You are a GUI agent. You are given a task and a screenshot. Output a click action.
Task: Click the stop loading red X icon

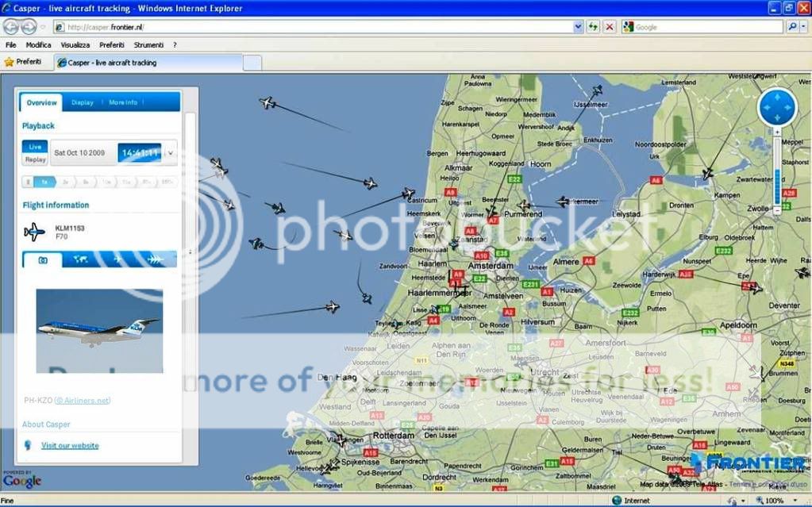point(610,27)
